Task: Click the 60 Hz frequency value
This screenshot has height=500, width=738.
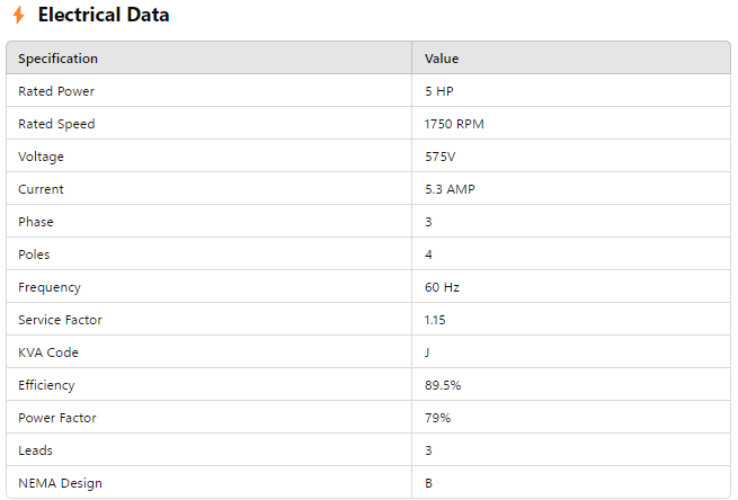Action: point(442,287)
